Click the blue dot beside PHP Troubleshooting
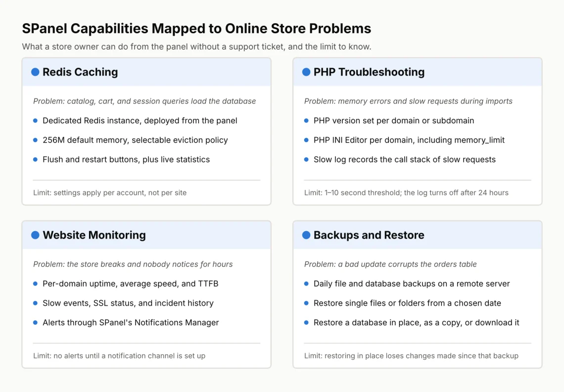The height and width of the screenshot is (392, 564). click(306, 72)
